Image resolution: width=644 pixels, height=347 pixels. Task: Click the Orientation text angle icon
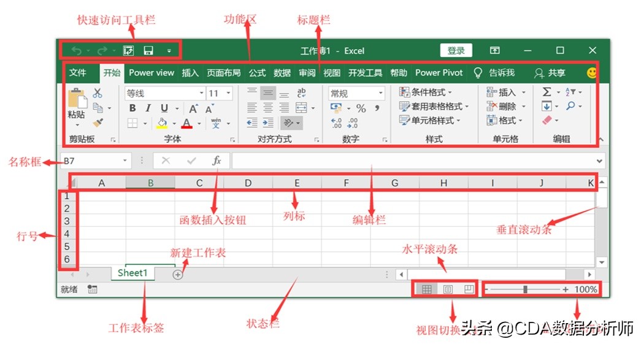pyautogui.click(x=289, y=123)
